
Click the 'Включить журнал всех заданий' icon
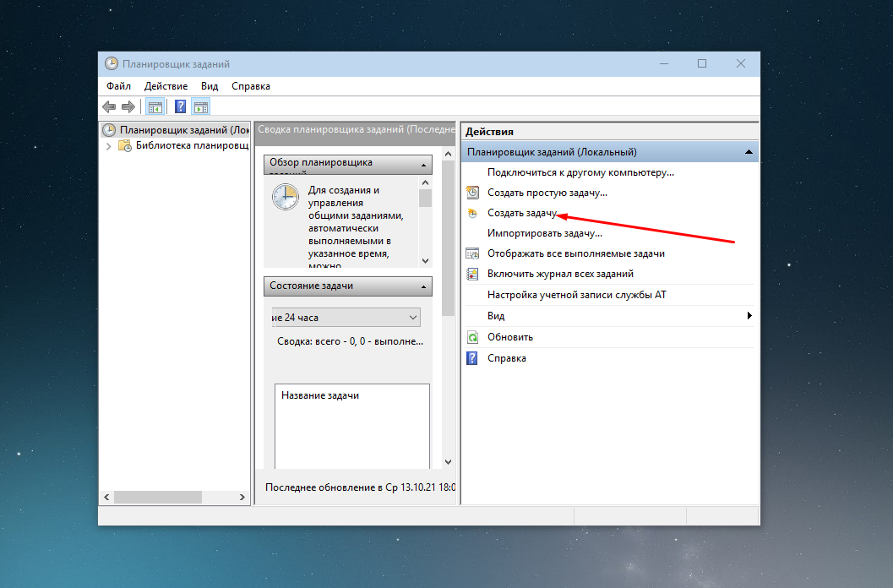coord(472,274)
